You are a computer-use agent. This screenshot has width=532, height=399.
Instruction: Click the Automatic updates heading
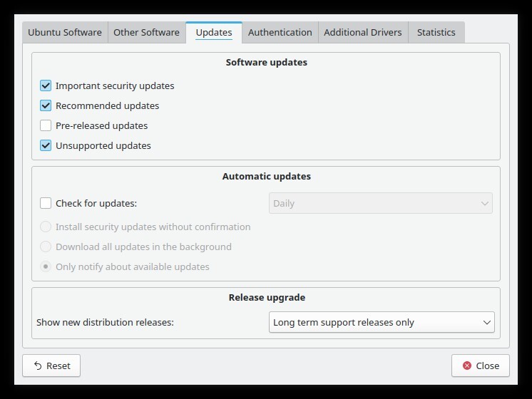(x=266, y=176)
